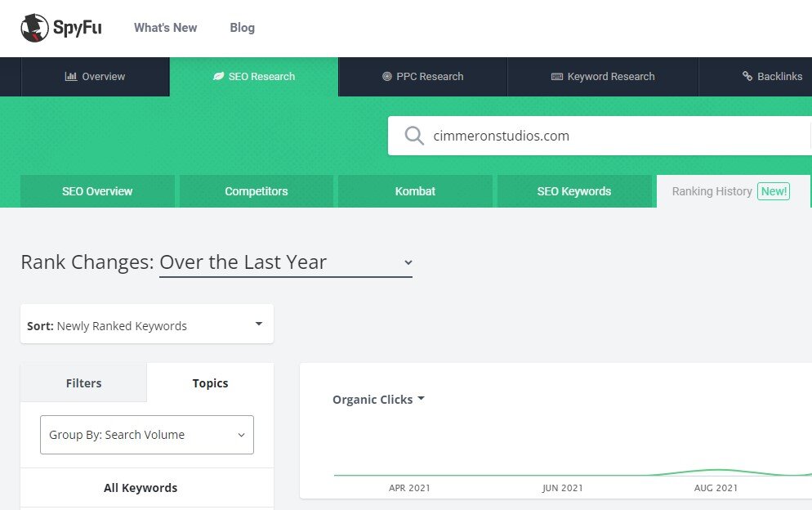Open the Kombat sub-tab

[415, 191]
